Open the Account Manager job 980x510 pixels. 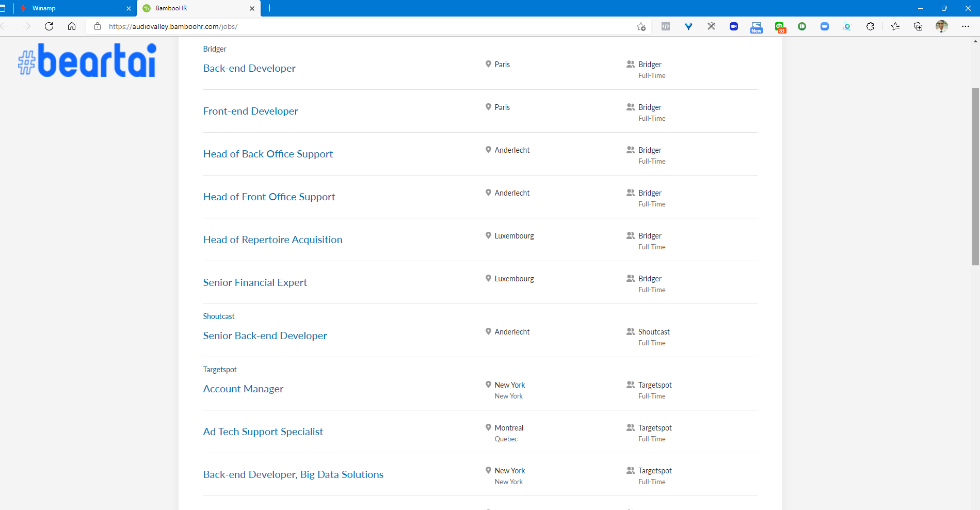243,389
